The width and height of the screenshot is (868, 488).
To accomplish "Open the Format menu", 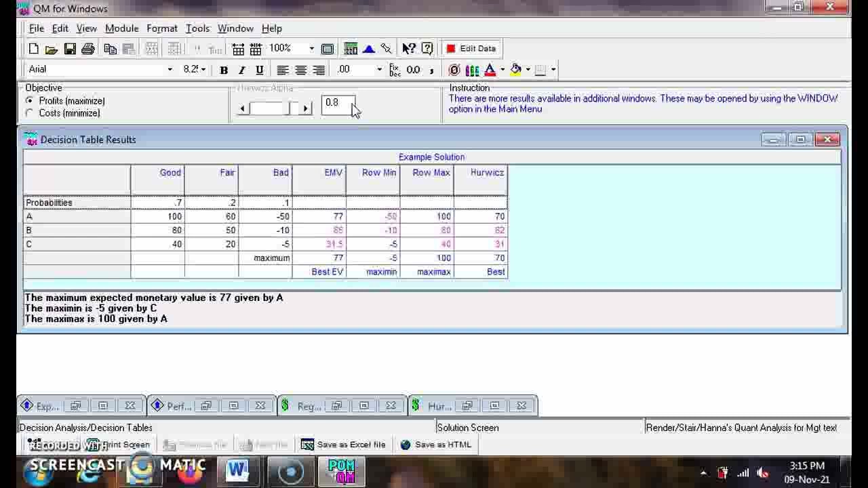I will (162, 28).
